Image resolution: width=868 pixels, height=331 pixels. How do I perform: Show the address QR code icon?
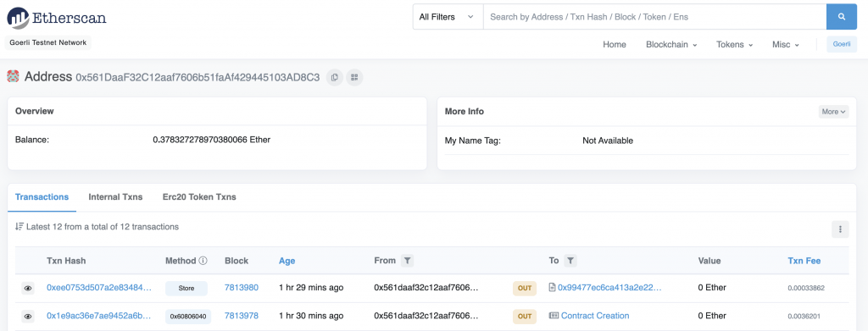point(354,77)
